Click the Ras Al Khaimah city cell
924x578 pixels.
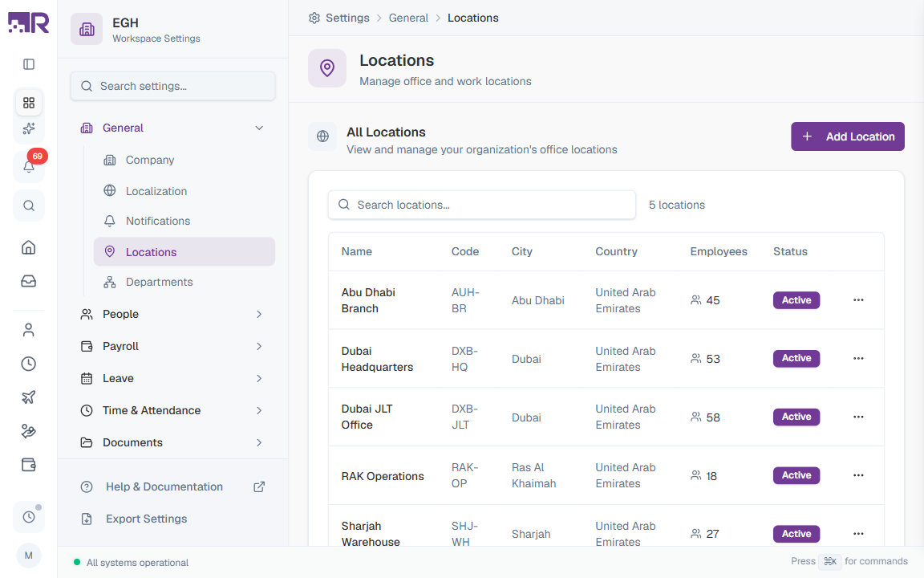coord(533,475)
